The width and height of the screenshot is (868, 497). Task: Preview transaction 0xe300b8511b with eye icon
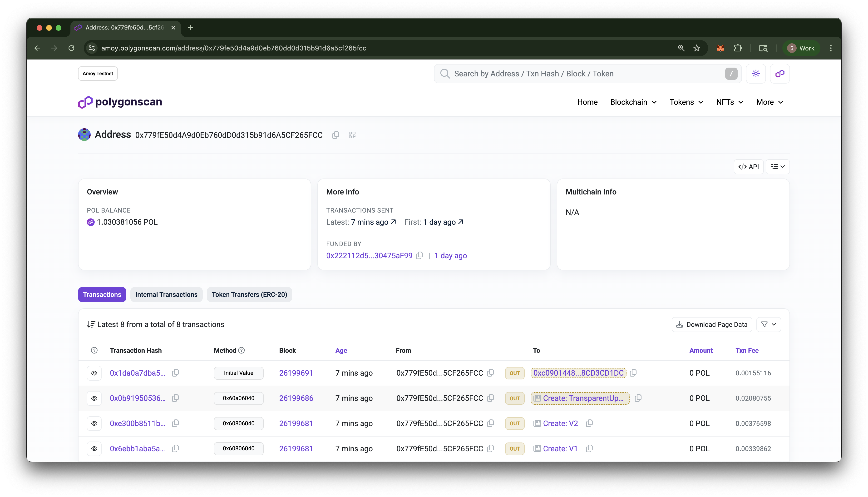click(94, 423)
